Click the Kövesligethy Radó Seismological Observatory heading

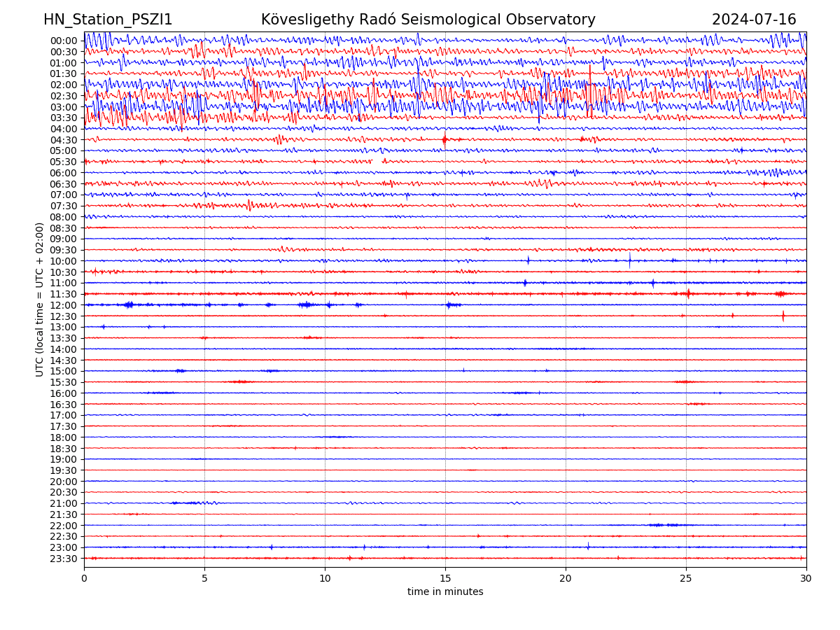tap(428, 20)
